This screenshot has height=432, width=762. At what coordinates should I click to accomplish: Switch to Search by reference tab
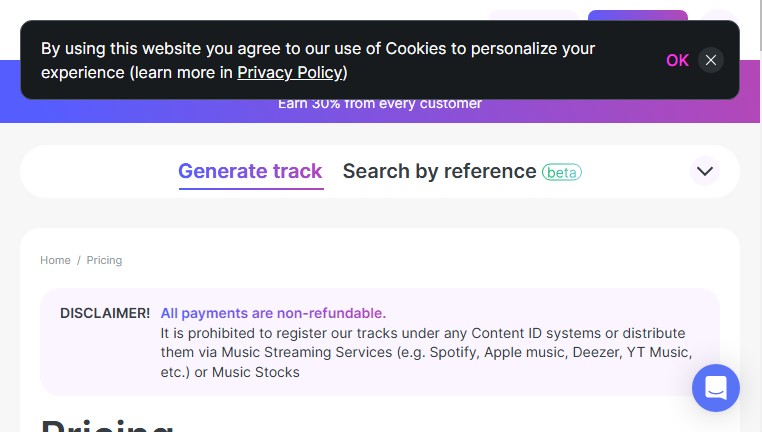[x=439, y=172]
